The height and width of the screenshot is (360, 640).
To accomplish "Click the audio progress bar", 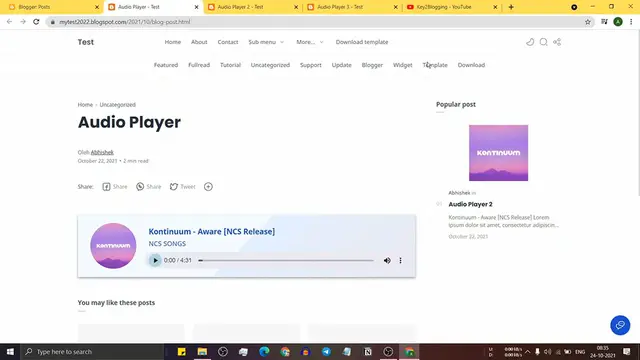I will [x=286, y=260].
